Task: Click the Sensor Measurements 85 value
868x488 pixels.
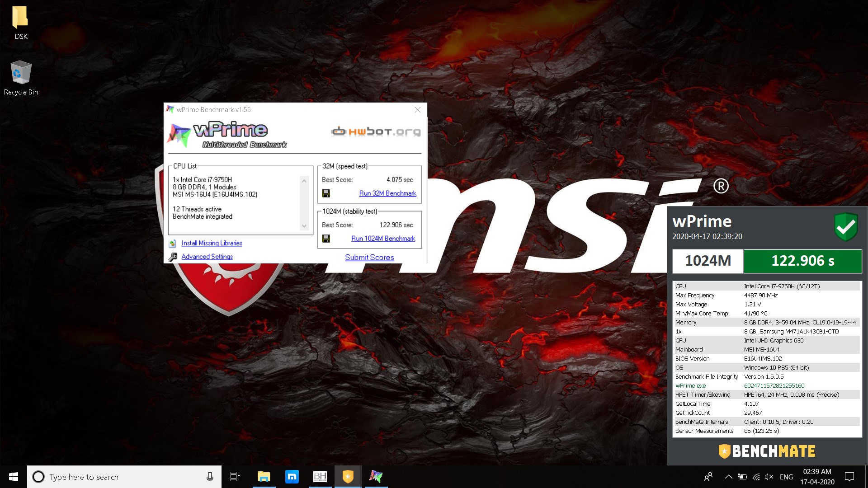Action: (x=761, y=431)
